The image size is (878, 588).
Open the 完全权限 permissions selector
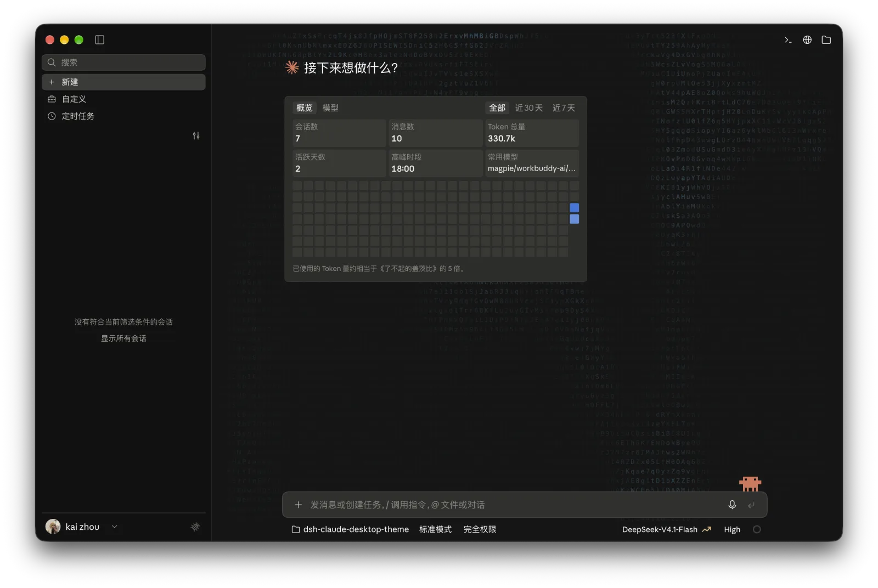coord(480,529)
